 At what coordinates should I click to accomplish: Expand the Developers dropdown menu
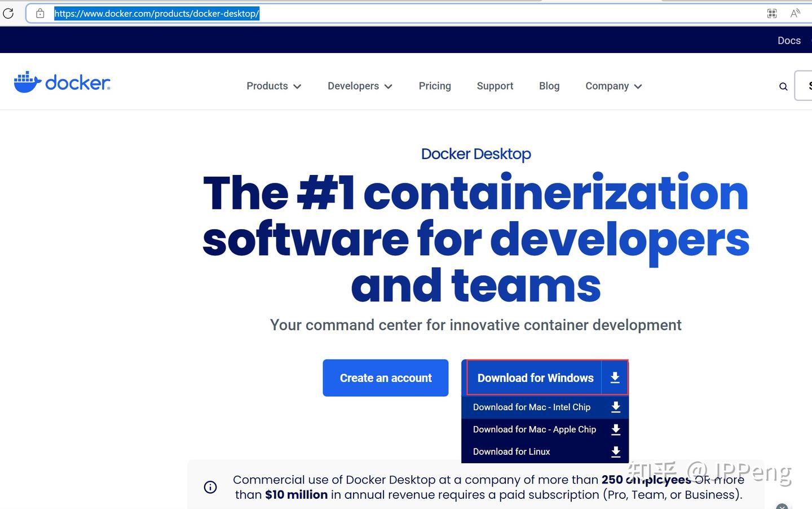point(360,86)
